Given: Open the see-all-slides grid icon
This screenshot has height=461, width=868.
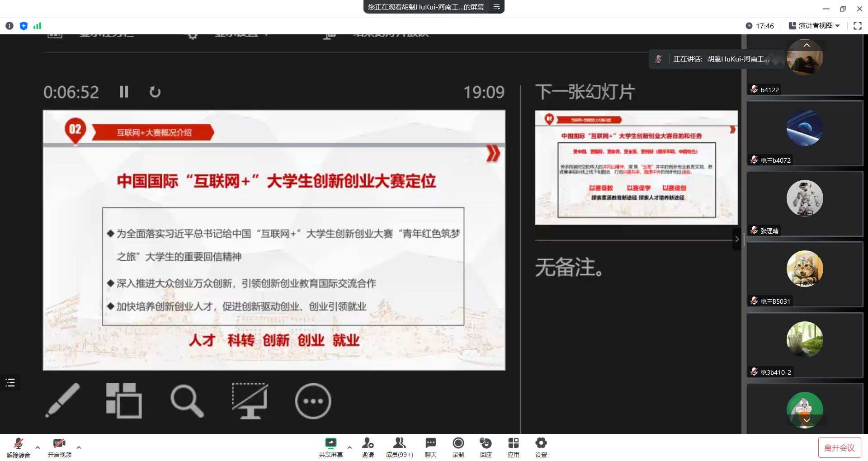Looking at the screenshot, I should coord(123,400).
